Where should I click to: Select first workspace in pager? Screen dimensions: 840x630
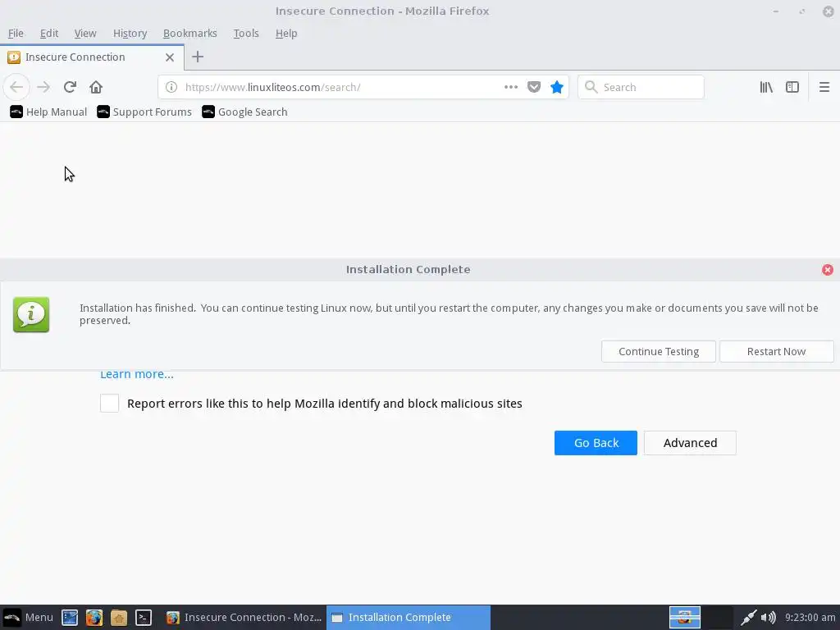coord(685,618)
